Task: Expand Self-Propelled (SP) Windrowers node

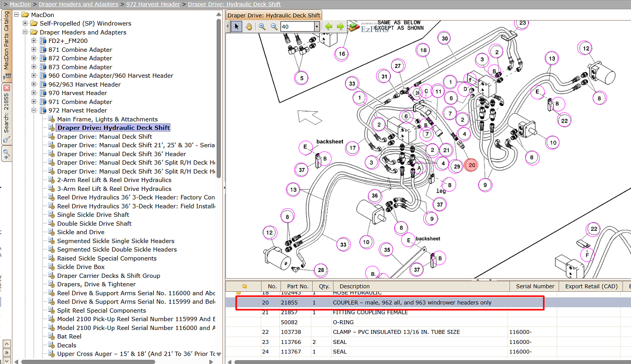Action: pyautogui.click(x=25, y=24)
